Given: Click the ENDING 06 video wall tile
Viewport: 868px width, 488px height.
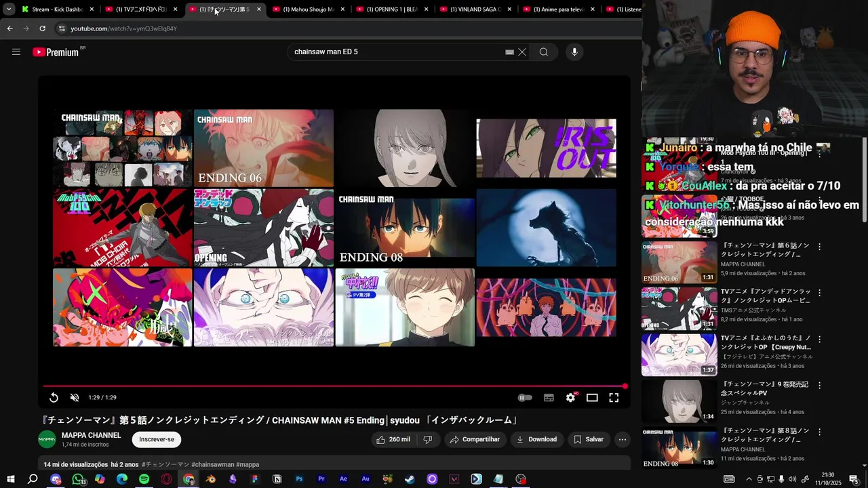Looking at the screenshot, I should click(264, 148).
